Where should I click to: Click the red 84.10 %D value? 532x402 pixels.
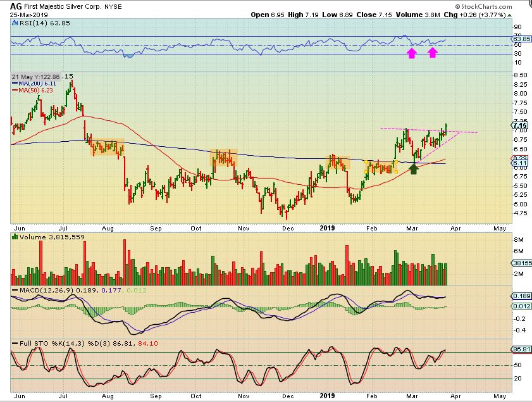coord(148,343)
